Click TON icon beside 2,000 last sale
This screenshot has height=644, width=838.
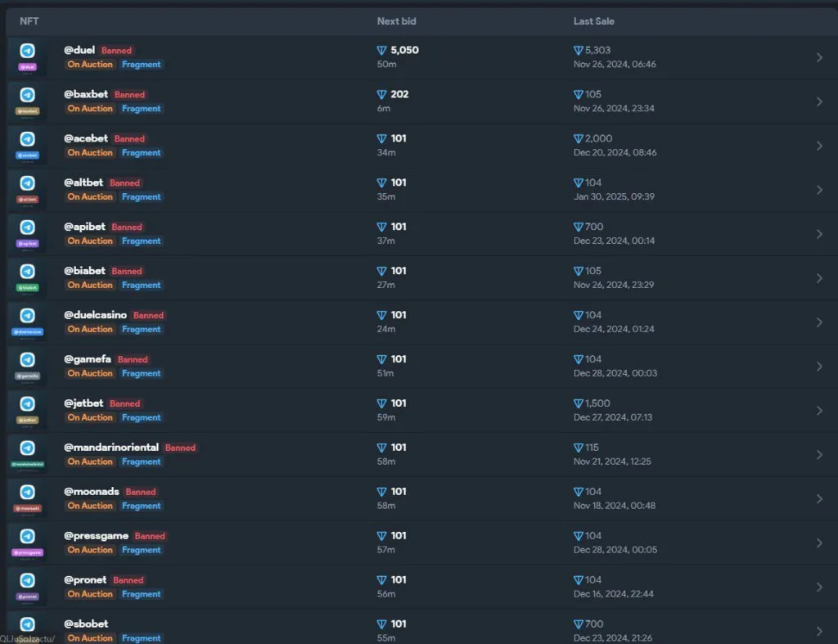pyautogui.click(x=579, y=139)
